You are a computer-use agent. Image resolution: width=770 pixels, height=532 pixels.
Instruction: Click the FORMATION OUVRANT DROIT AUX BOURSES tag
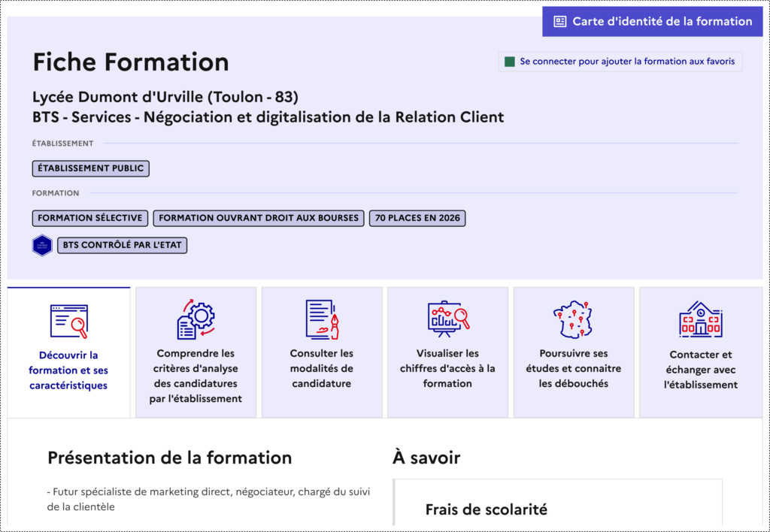(x=259, y=218)
